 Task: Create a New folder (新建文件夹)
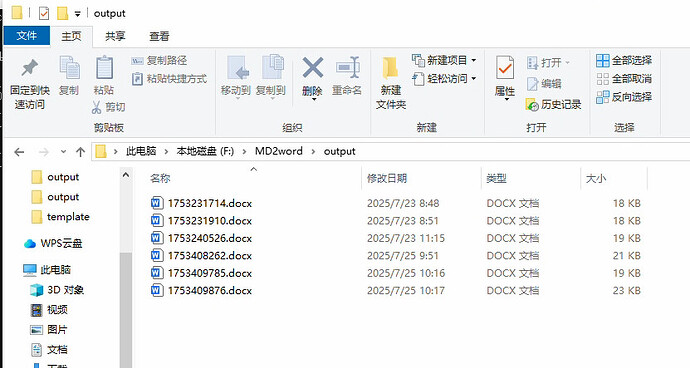pos(391,83)
